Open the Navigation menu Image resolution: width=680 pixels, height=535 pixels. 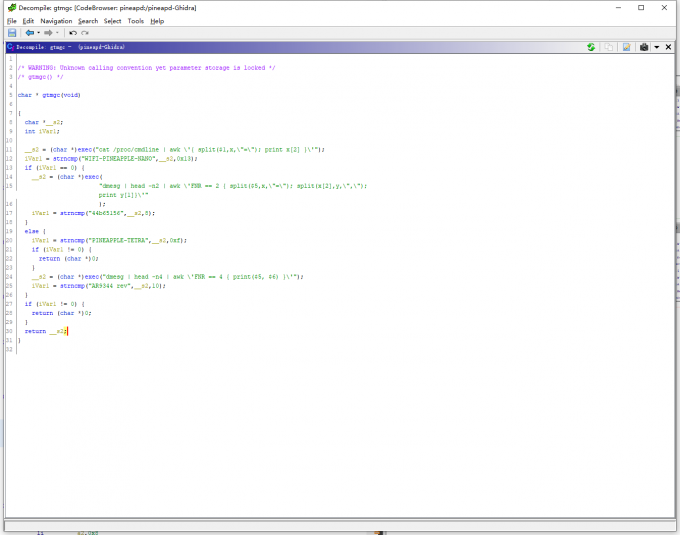[x=56, y=21]
